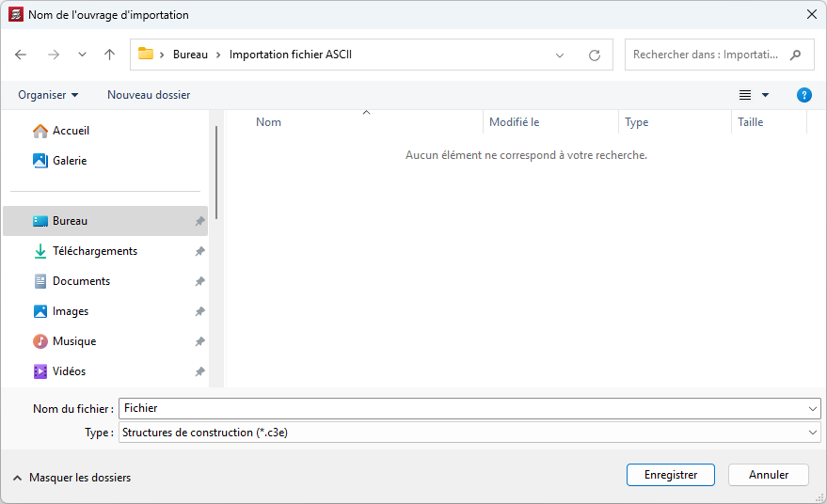Toggle the pin next to Documents

pos(199,281)
